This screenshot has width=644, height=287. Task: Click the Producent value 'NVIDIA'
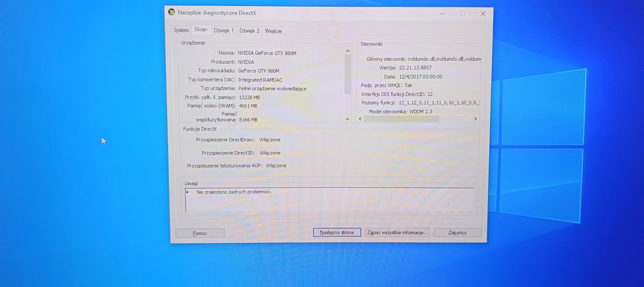[246, 62]
